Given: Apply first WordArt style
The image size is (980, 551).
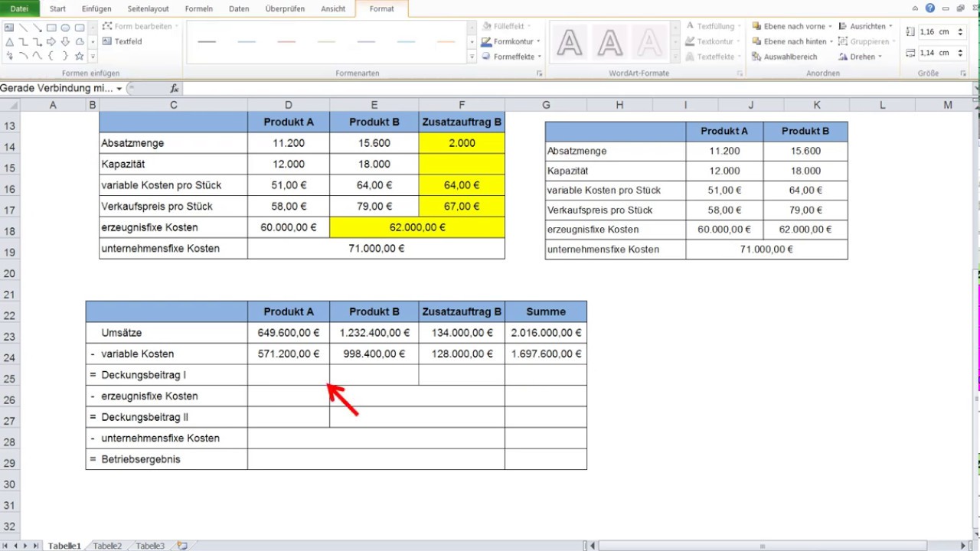Looking at the screenshot, I should point(570,42).
